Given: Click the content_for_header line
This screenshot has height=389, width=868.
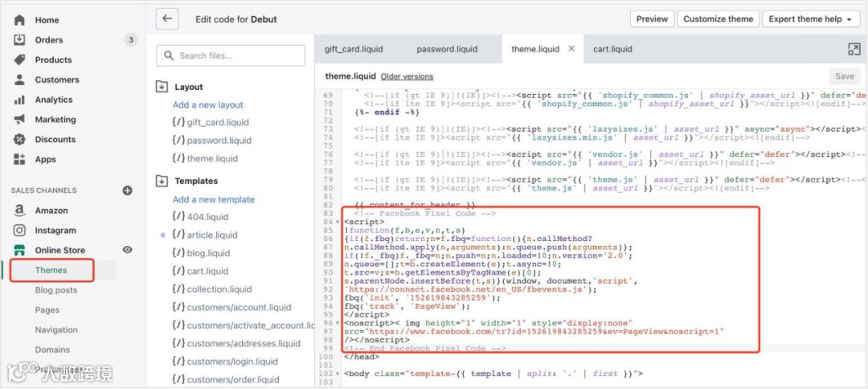Looking at the screenshot, I should [x=416, y=205].
